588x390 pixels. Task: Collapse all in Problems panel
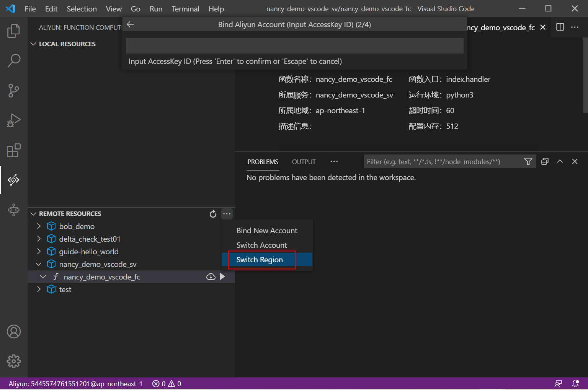tap(545, 162)
